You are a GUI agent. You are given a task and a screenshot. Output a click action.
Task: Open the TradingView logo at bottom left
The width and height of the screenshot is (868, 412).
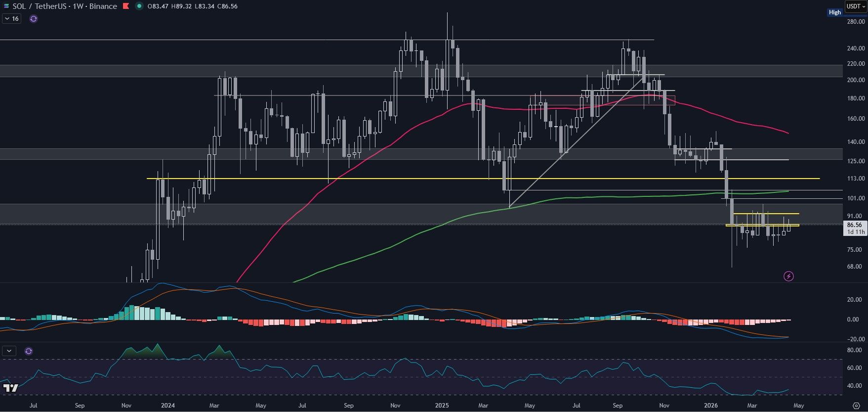(10, 388)
